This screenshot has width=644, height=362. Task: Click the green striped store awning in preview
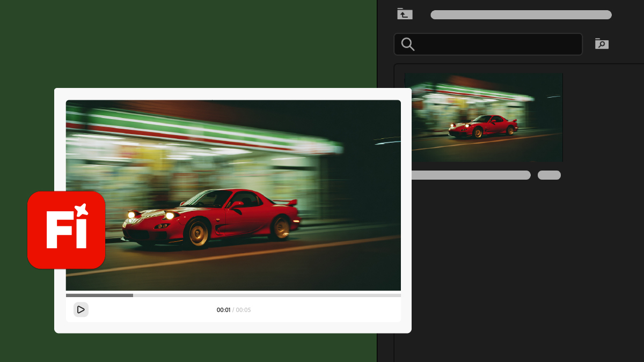(x=188, y=128)
